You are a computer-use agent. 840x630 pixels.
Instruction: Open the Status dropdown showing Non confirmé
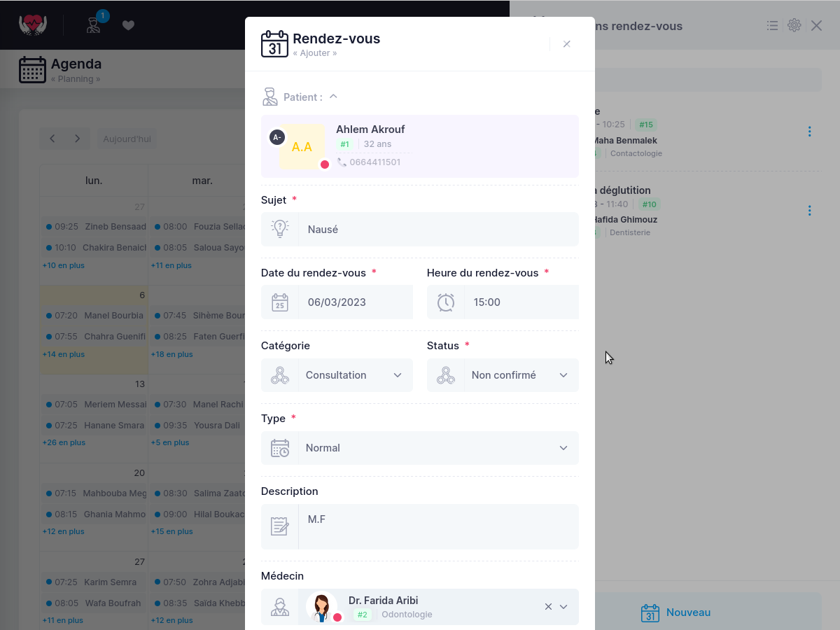(503, 375)
